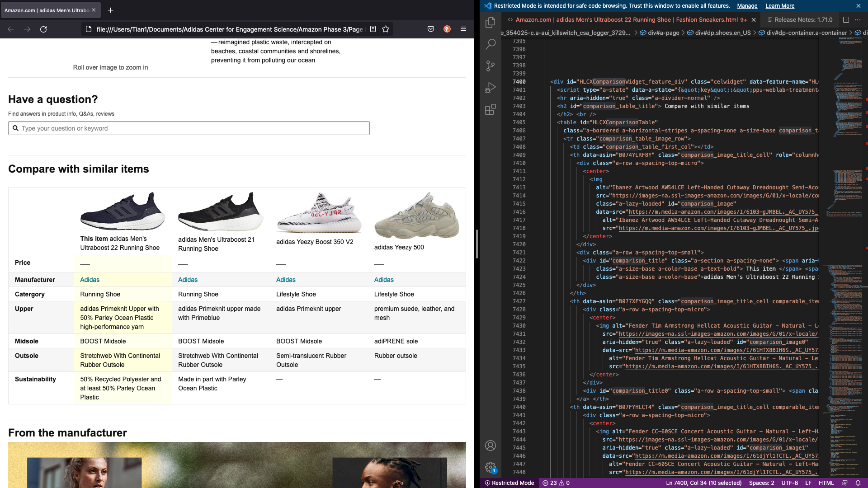This screenshot has width=868, height=488.
Task: Click errors and warnings count in status bar
Action: (x=556, y=483)
